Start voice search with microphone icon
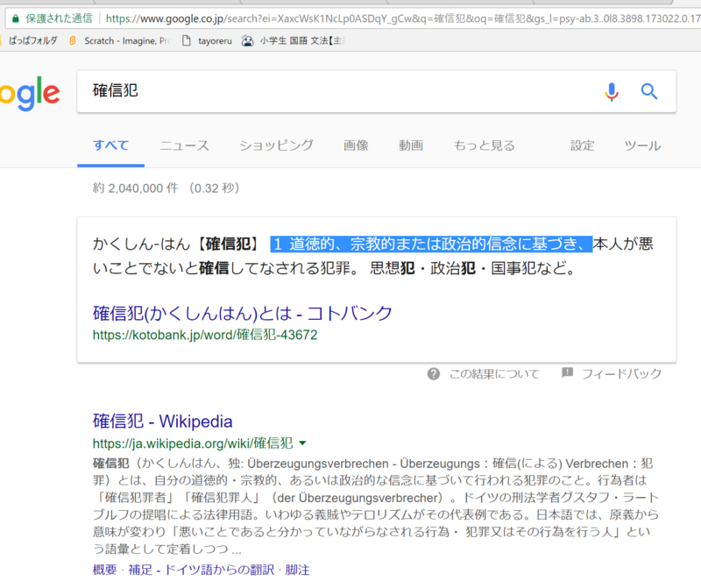Image resolution: width=701 pixels, height=588 pixels. click(x=612, y=92)
